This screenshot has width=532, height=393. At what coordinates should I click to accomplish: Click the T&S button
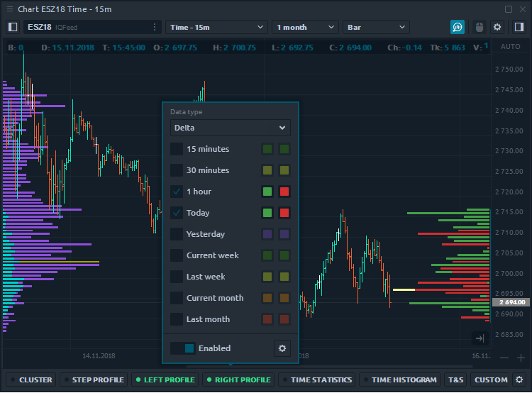[x=455, y=380]
